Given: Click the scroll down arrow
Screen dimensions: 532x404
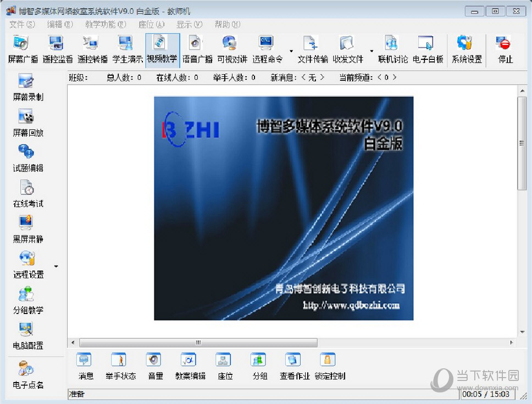Looking at the screenshot, I should (522, 332).
